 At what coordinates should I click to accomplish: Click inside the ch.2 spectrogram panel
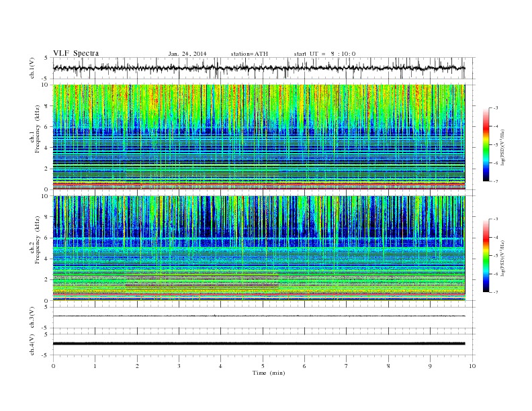pos(259,248)
